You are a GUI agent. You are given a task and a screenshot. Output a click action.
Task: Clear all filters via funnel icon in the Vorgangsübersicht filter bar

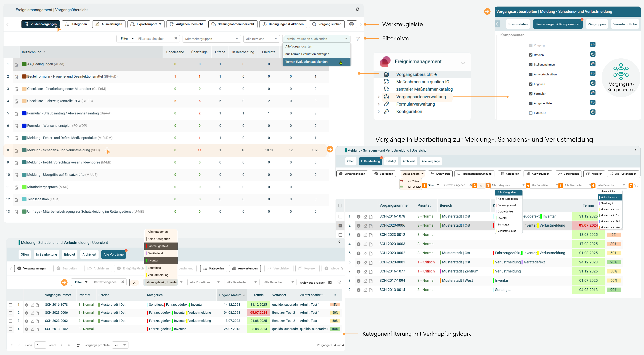point(358,39)
